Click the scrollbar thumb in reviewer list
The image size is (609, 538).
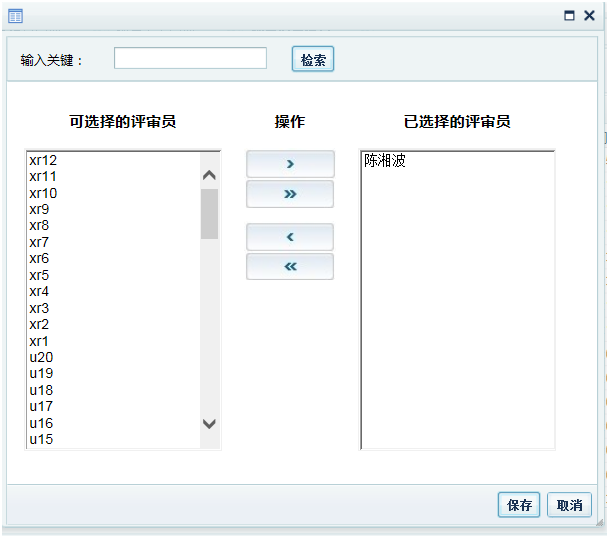pyautogui.click(x=209, y=213)
